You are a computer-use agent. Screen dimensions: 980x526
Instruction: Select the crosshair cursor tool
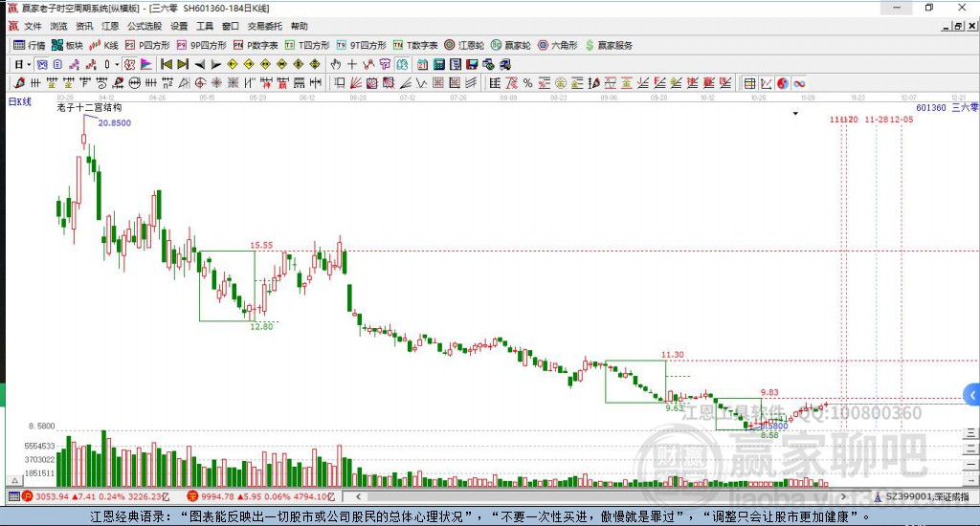point(352,64)
